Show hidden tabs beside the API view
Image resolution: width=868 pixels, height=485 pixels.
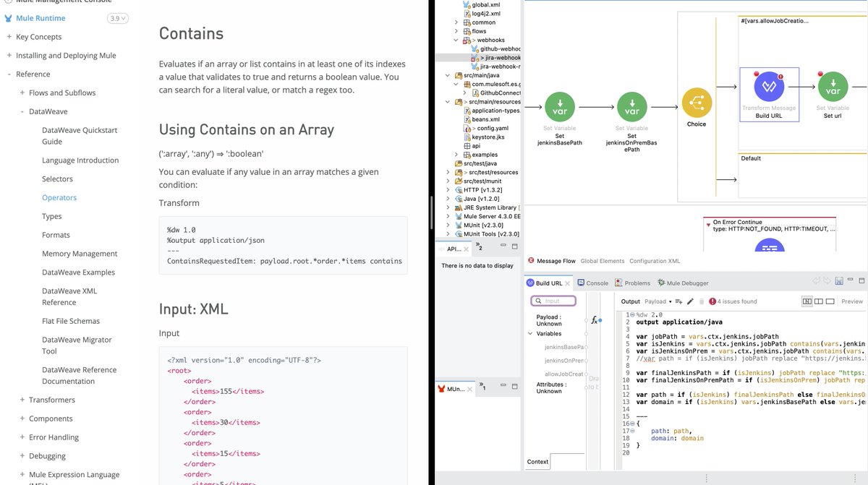click(479, 246)
